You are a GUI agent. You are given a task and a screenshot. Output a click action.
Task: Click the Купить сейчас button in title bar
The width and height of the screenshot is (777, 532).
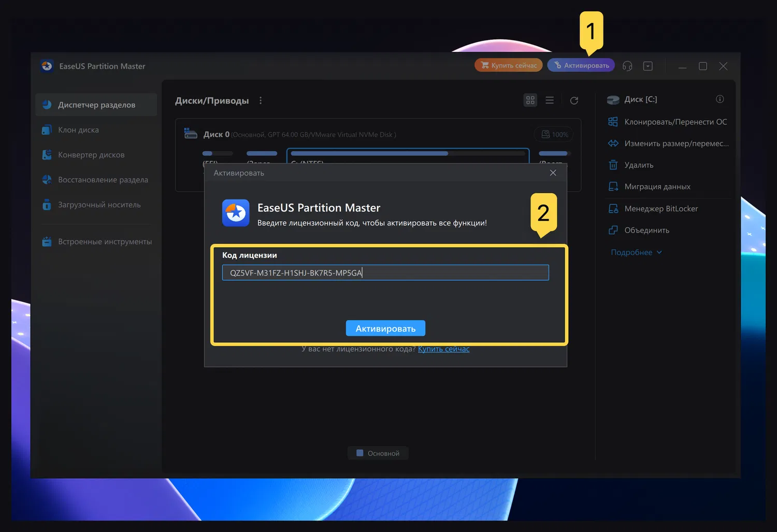pyautogui.click(x=509, y=65)
